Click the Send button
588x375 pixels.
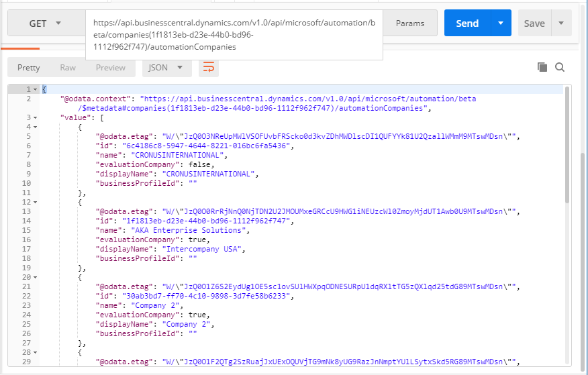point(467,23)
